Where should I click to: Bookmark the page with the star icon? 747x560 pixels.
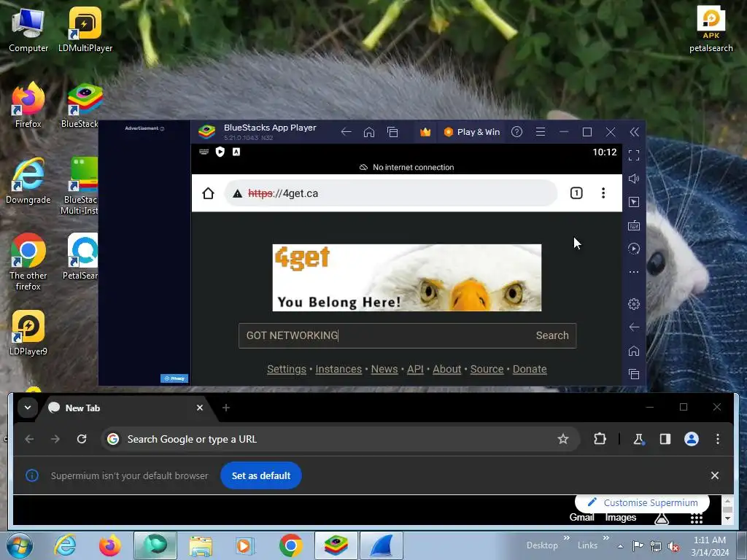[x=563, y=439]
